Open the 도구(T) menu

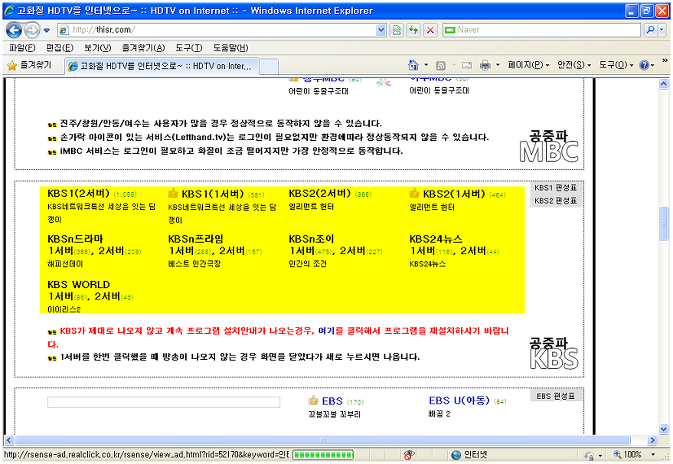click(x=189, y=48)
